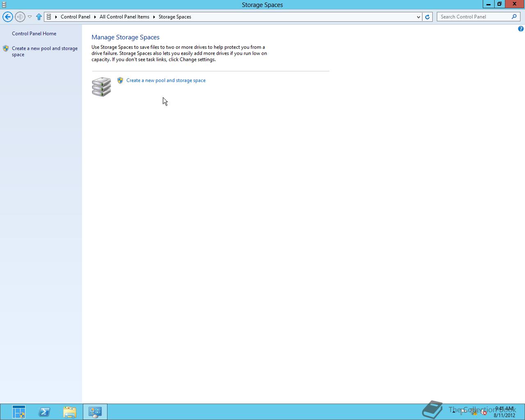The image size is (525, 420).
Task: Open Action Center flag icon
Action: [463, 412]
